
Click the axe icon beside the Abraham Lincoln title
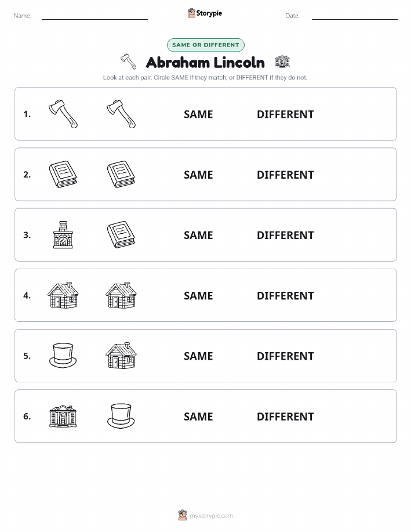(129, 61)
